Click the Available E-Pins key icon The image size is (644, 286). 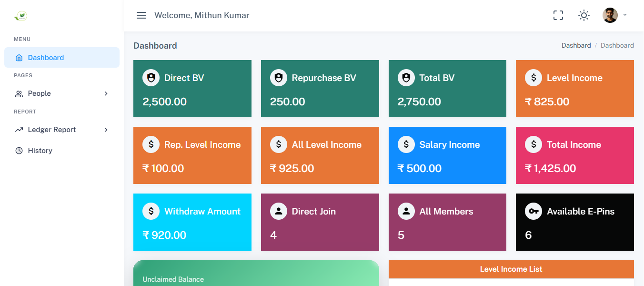[x=533, y=211]
